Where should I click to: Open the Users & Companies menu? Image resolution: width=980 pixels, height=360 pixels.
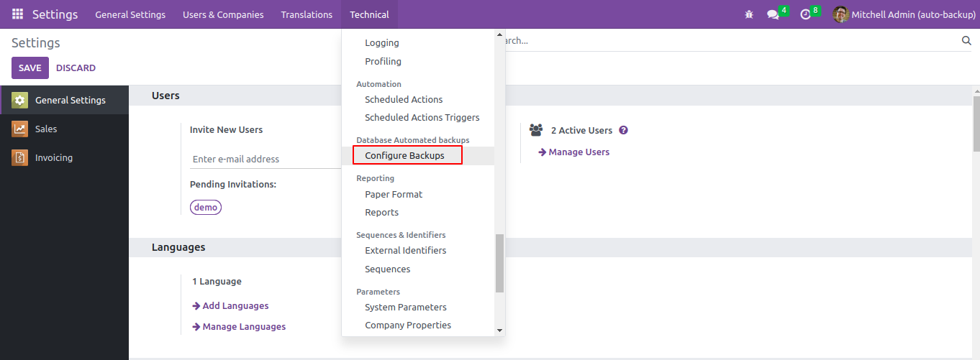coord(223,14)
